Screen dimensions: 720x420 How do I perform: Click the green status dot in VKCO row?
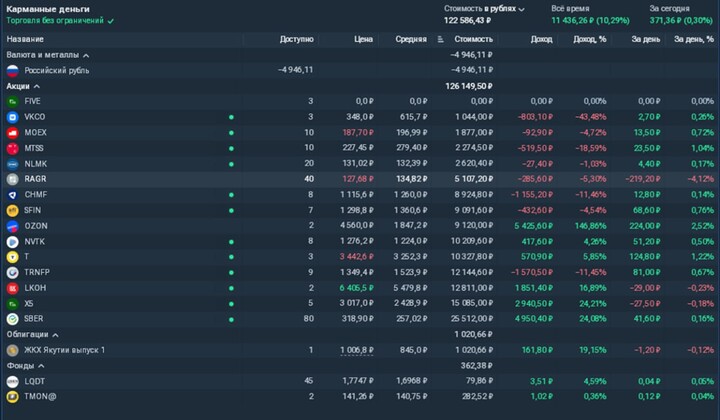pos(231,117)
